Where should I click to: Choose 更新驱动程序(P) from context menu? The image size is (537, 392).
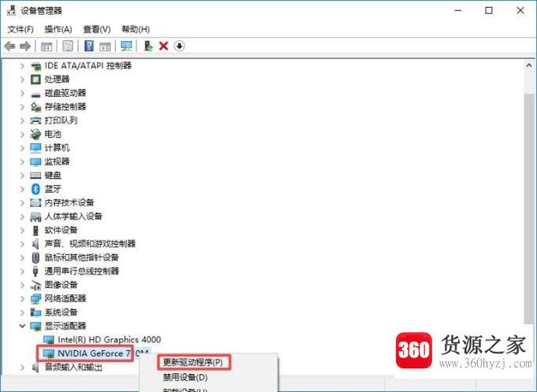pos(194,362)
